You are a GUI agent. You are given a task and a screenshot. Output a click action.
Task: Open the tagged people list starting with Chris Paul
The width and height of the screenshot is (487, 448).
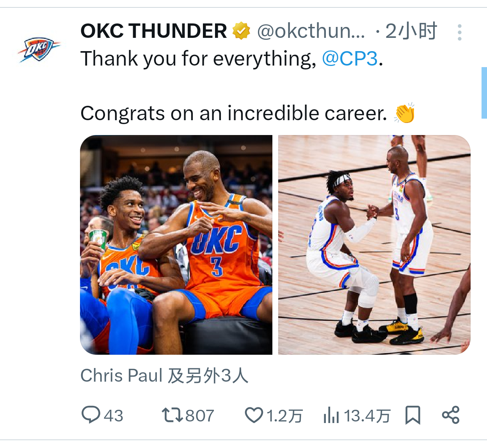tap(164, 376)
